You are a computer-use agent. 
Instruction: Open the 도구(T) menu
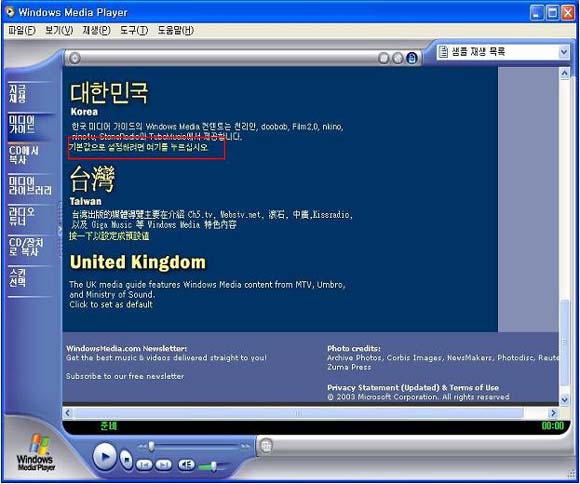[x=134, y=30]
